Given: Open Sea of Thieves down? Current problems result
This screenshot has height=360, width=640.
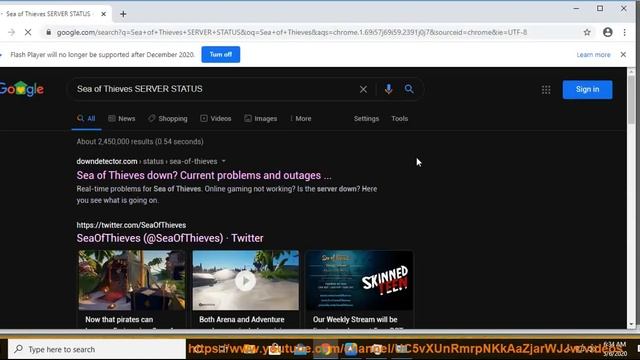Looking at the screenshot, I should point(204,176).
